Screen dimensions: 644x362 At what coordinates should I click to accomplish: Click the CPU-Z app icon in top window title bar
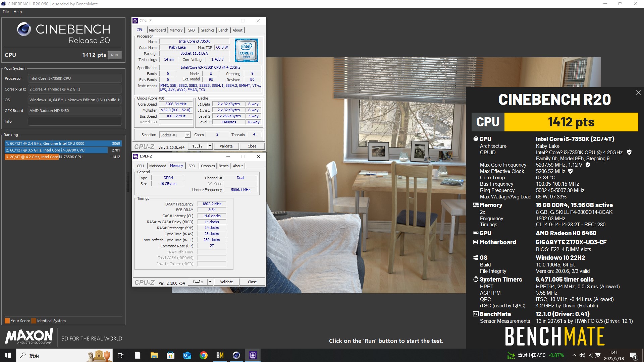[x=135, y=21]
